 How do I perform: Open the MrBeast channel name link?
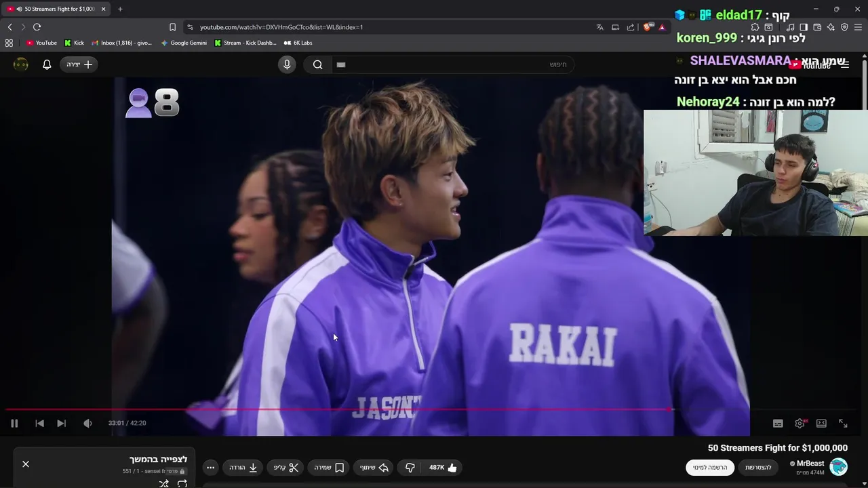(810, 464)
